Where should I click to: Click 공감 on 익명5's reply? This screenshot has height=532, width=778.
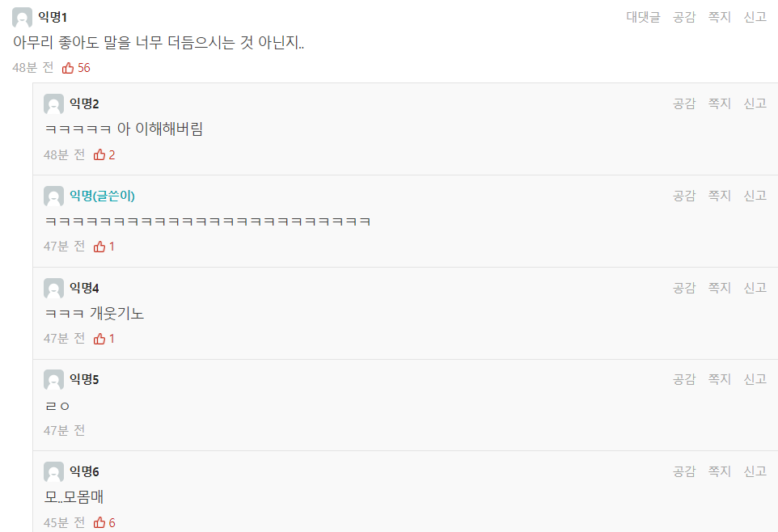coord(684,379)
